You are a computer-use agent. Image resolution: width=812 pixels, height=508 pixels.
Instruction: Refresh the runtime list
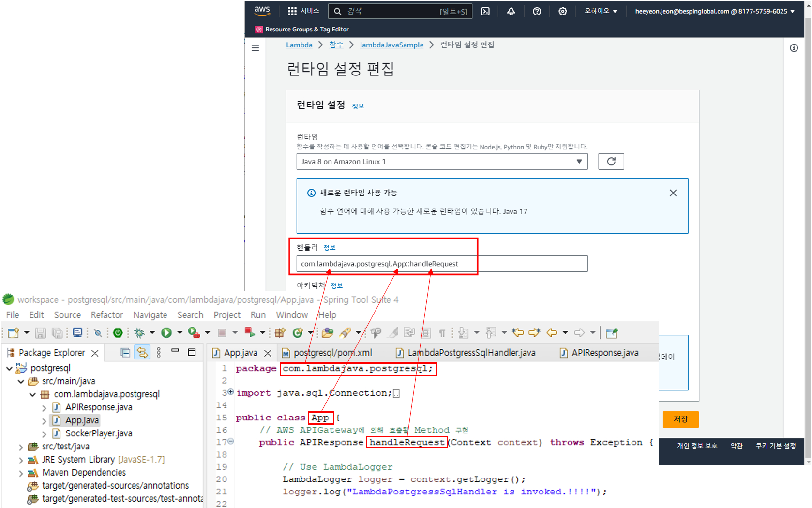(x=611, y=162)
